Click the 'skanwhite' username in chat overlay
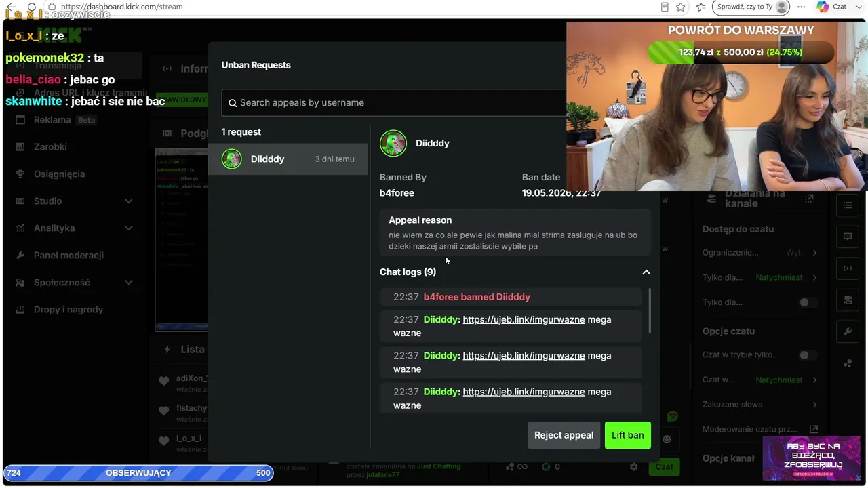868x488 pixels. [x=34, y=102]
